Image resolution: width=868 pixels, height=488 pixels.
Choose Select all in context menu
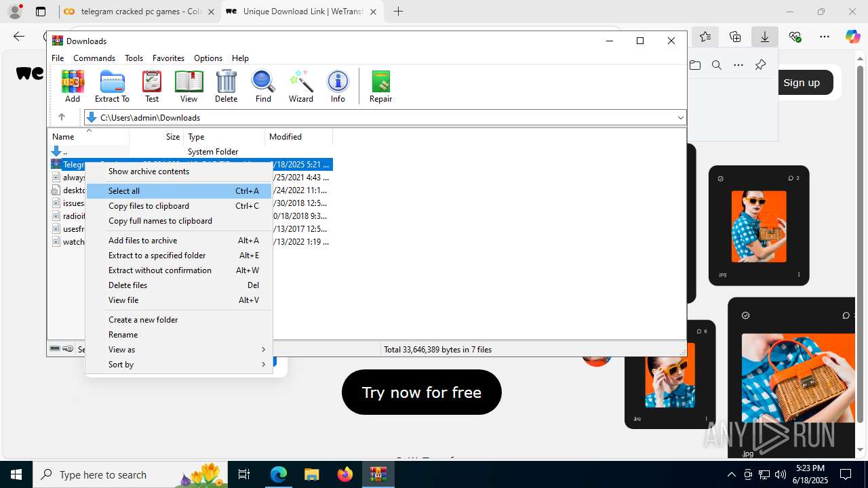coord(179,191)
